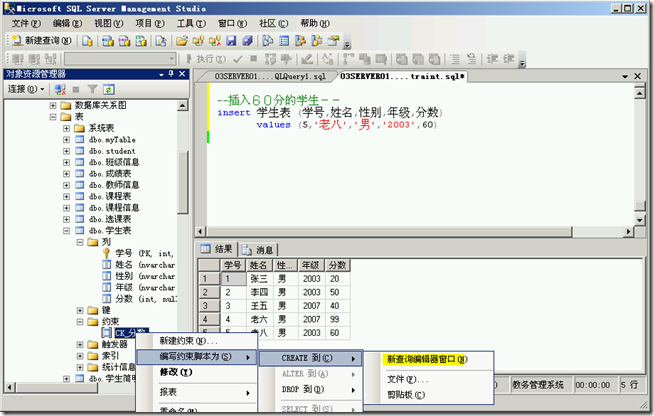Expand the dbo.myTable node
This screenshot has height=416, width=654.
point(66,139)
